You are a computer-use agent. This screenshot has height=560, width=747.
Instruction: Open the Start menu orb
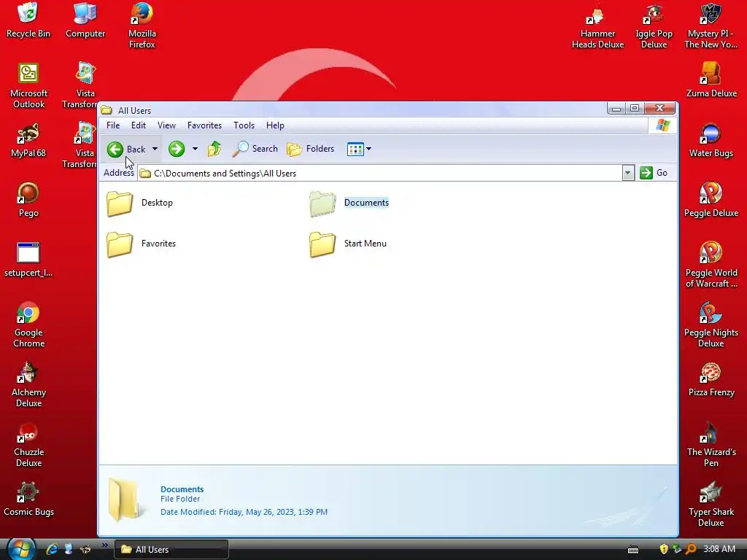point(21,548)
